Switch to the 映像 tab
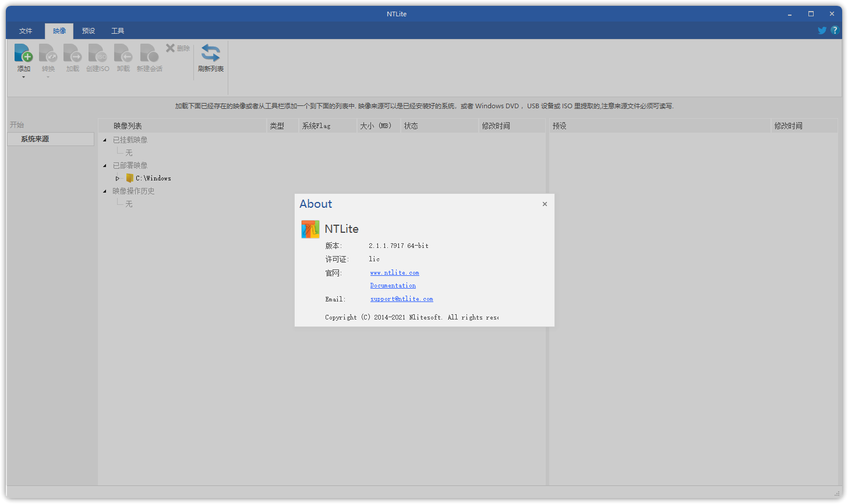 coord(59,31)
